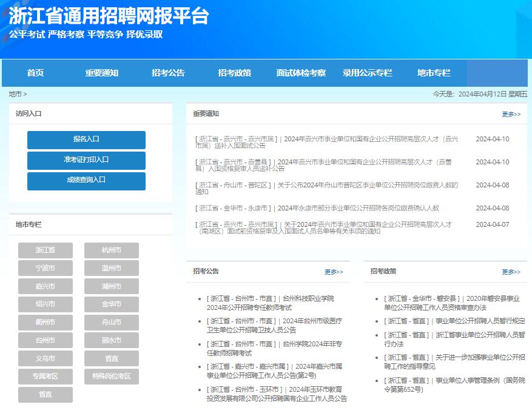Click the blue icon before 重要通知 header
Viewport: 532px width, 413px height.
pos(192,115)
